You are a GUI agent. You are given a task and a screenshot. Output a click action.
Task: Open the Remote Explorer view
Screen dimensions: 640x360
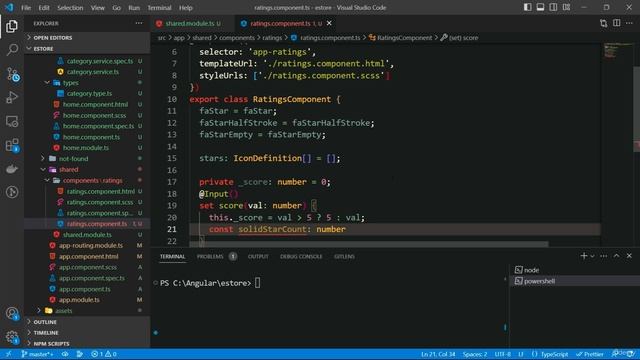[12, 121]
